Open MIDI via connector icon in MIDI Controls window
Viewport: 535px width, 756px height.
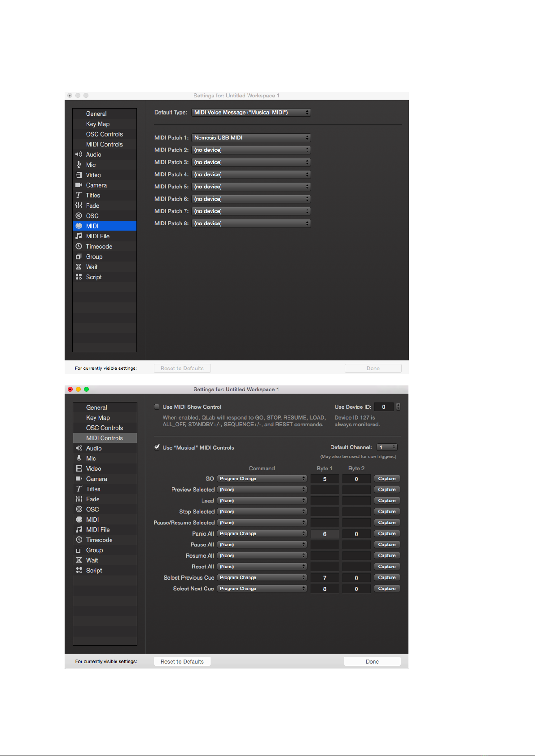79,520
